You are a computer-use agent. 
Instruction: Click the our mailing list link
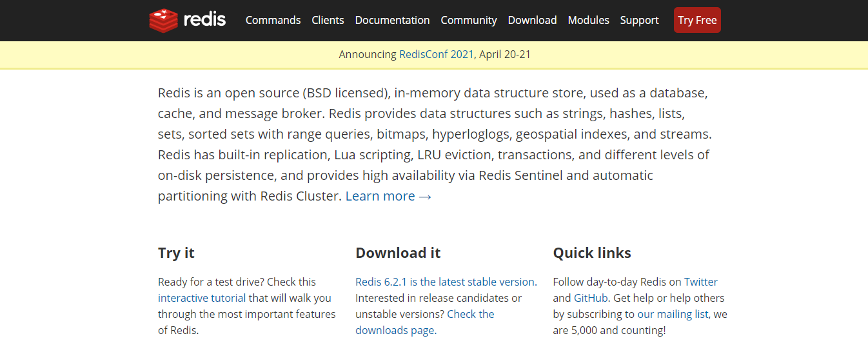tap(673, 314)
